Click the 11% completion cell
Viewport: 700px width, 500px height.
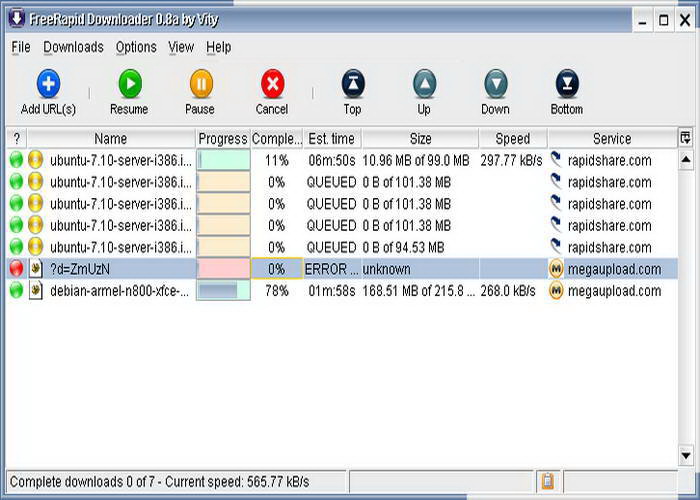pos(277,160)
